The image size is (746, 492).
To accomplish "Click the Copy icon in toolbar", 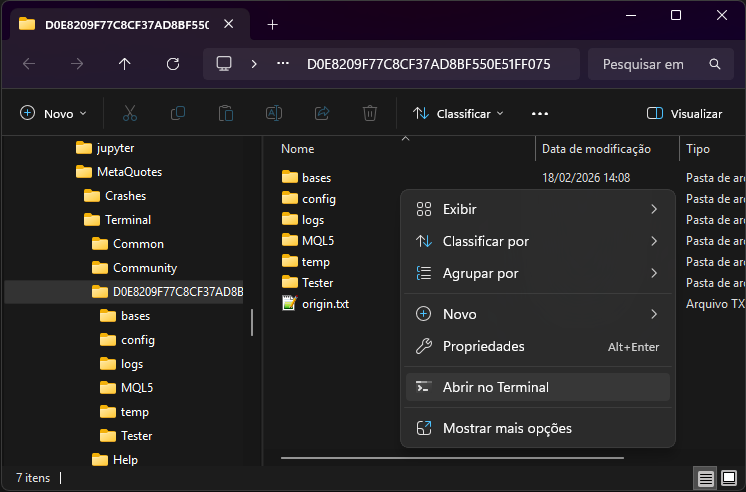I will (177, 113).
